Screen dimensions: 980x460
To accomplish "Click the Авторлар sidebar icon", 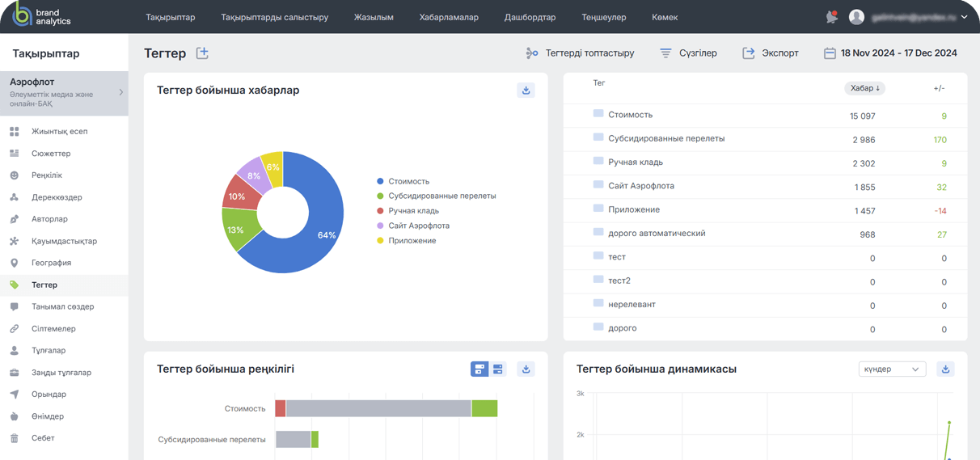I will tap(14, 219).
